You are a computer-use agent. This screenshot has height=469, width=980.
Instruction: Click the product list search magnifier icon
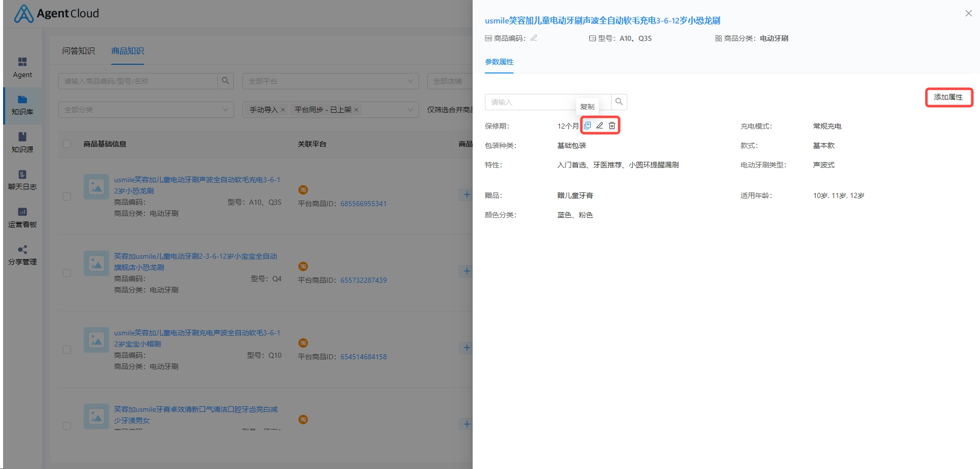[226, 81]
